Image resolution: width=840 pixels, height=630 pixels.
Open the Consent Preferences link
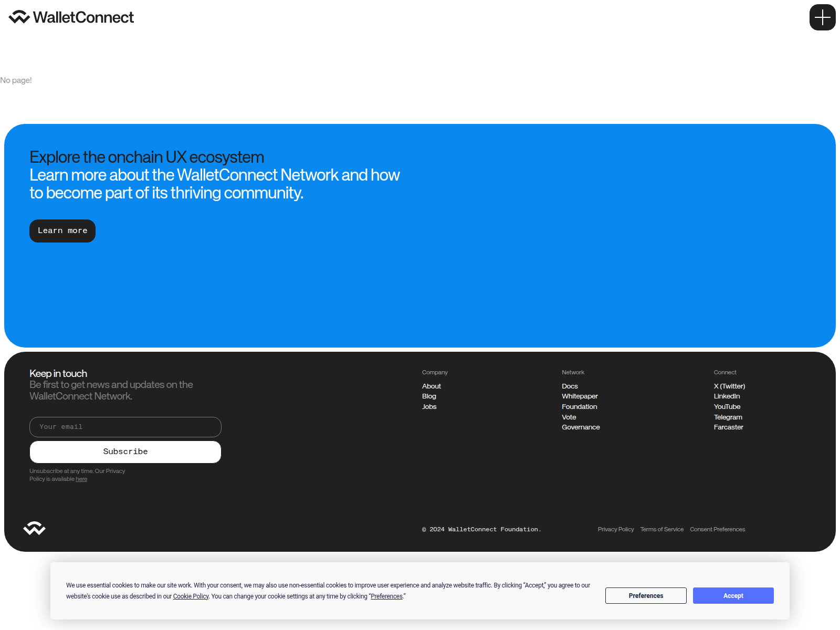click(x=718, y=529)
